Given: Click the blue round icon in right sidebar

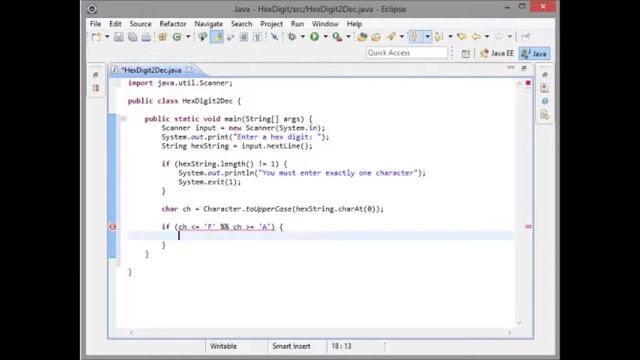Looking at the screenshot, I should tap(544, 101).
